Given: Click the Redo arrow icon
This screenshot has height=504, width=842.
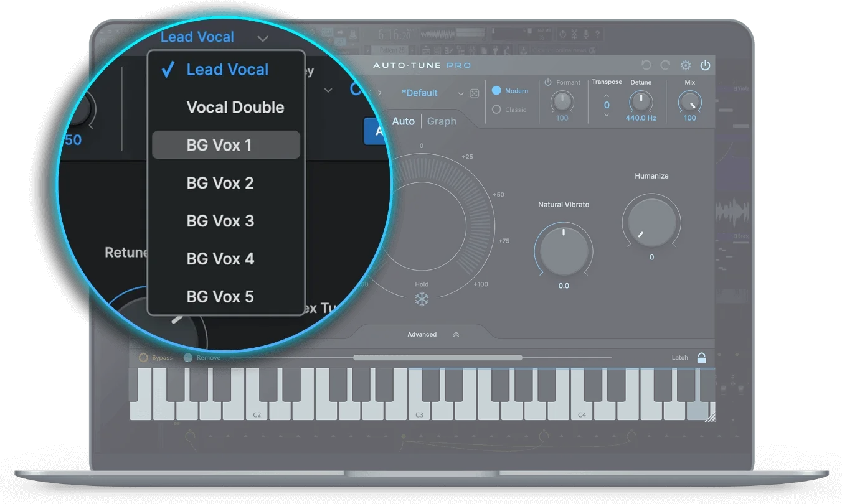Looking at the screenshot, I should pos(665,65).
